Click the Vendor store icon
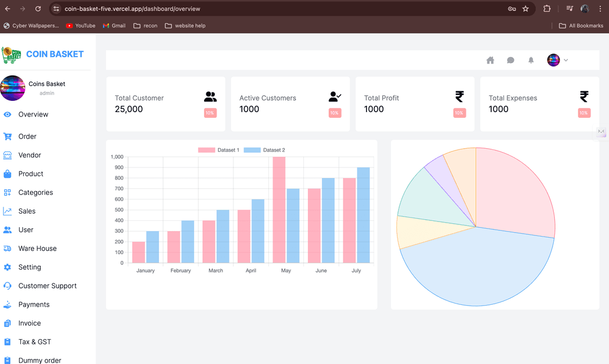Image resolution: width=609 pixels, height=364 pixels. click(x=7, y=155)
